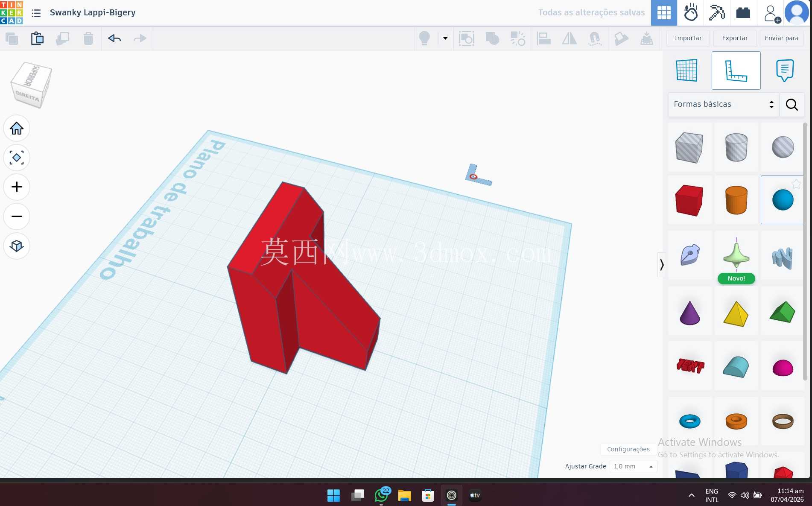Open the visibility options dropdown arrow
This screenshot has width=812, height=506.
445,38
